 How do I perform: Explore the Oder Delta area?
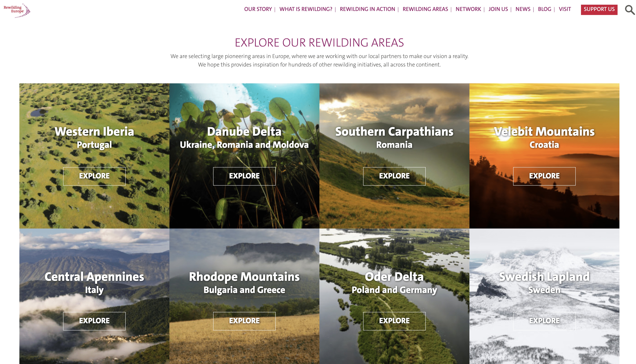click(394, 321)
